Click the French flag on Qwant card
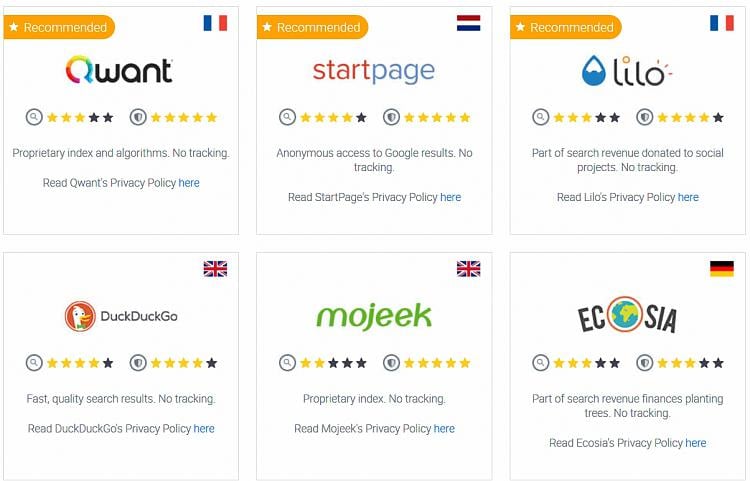The height and width of the screenshot is (481, 750). click(x=215, y=23)
